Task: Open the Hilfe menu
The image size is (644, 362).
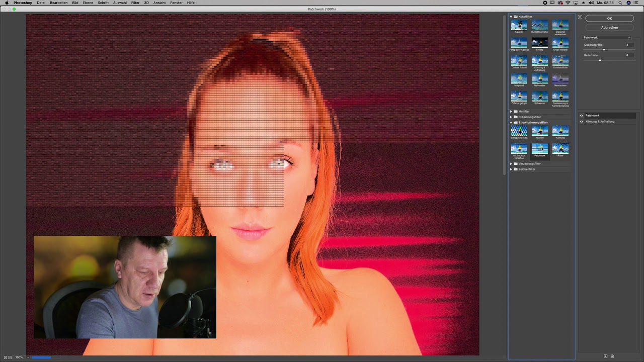Action: [x=191, y=3]
